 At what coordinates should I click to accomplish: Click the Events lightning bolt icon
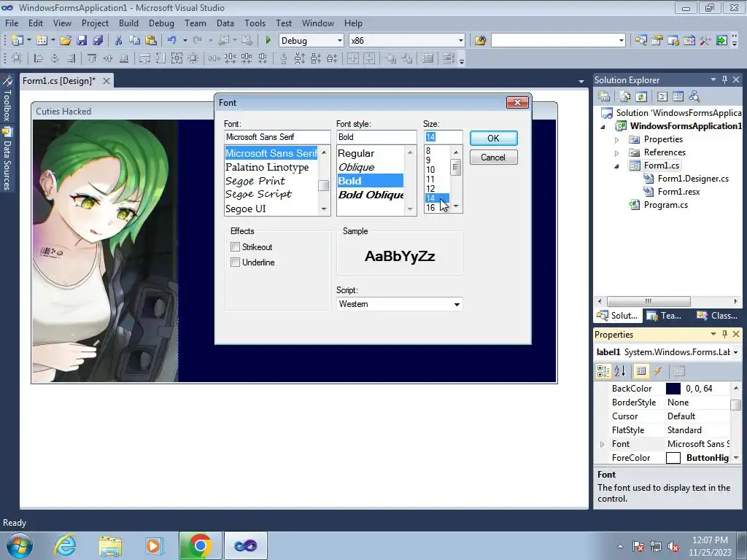pos(658,371)
